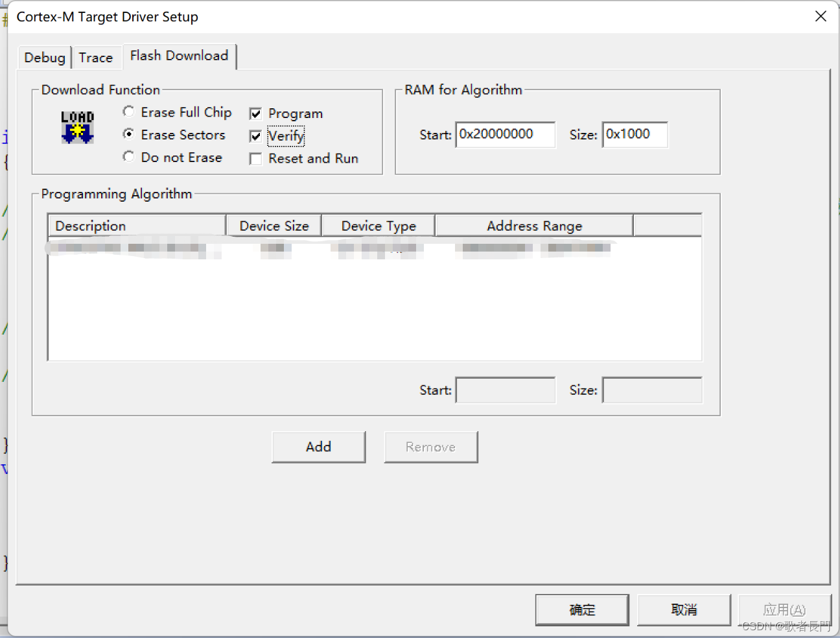Add a programming algorithm
This screenshot has width=840, height=638.
319,447
